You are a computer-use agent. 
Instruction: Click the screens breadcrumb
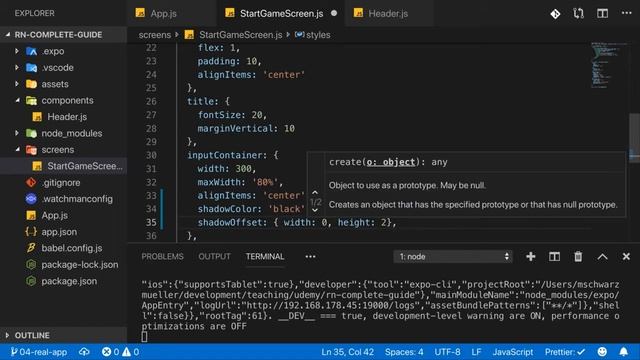coord(155,35)
